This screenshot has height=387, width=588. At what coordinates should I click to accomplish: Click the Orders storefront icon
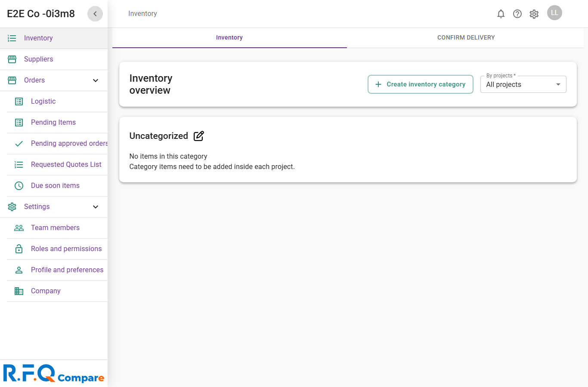[x=12, y=80]
